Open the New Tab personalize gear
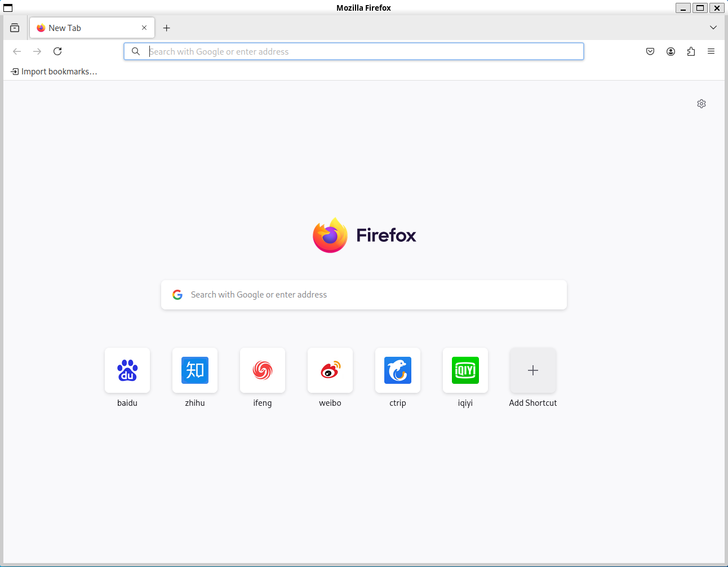The width and height of the screenshot is (728, 567). 702,104
